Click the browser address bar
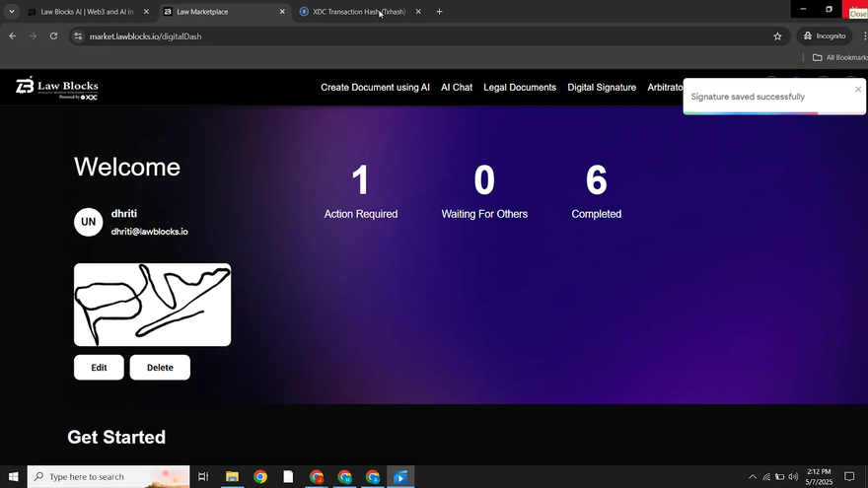 [x=395, y=36]
